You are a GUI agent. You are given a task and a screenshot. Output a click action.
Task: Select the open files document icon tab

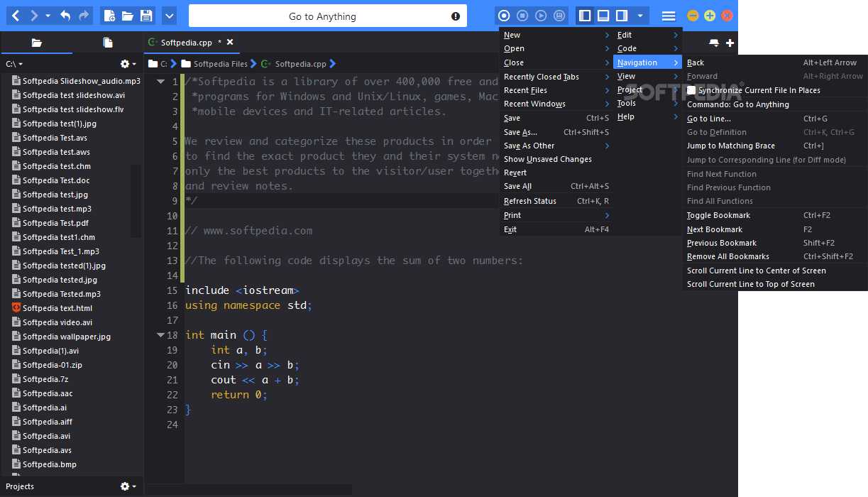coord(107,42)
